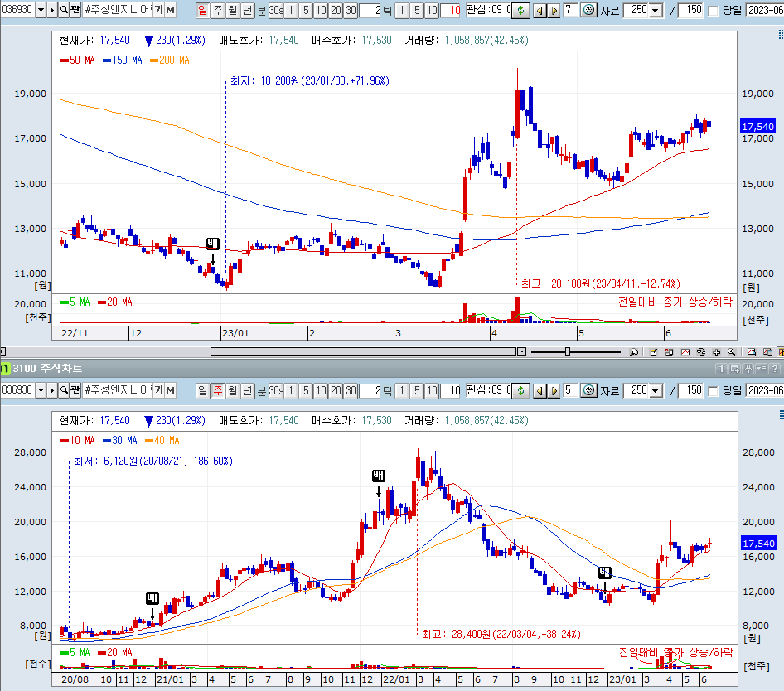The height and width of the screenshot is (691, 784).
Task: Click the circular sync icon in chart tools
Action: tap(701, 352)
